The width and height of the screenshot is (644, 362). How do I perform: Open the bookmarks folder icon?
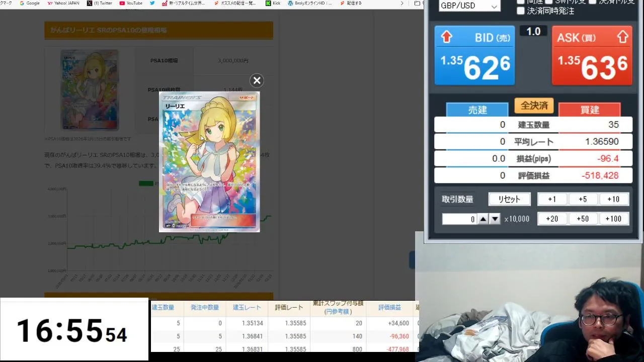(x=418, y=3)
